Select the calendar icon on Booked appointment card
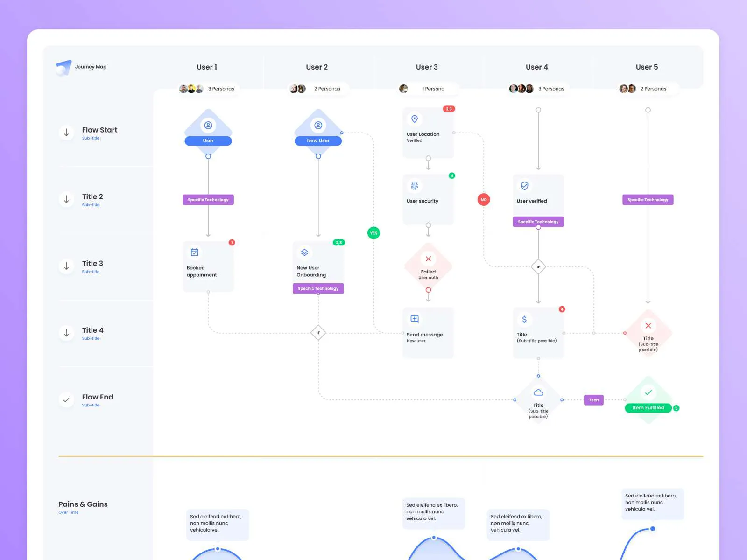Screen dimensions: 747x560 (x=195, y=252)
